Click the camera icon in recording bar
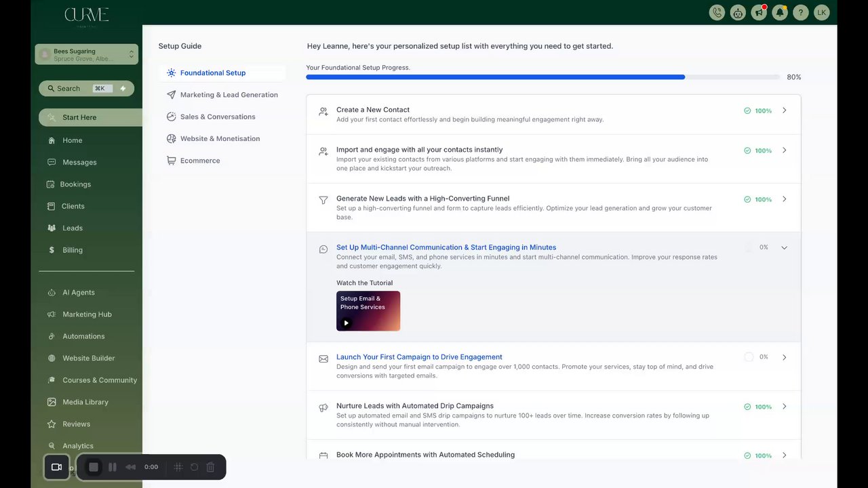Screen dimensions: 868x488 [x=57, y=467]
